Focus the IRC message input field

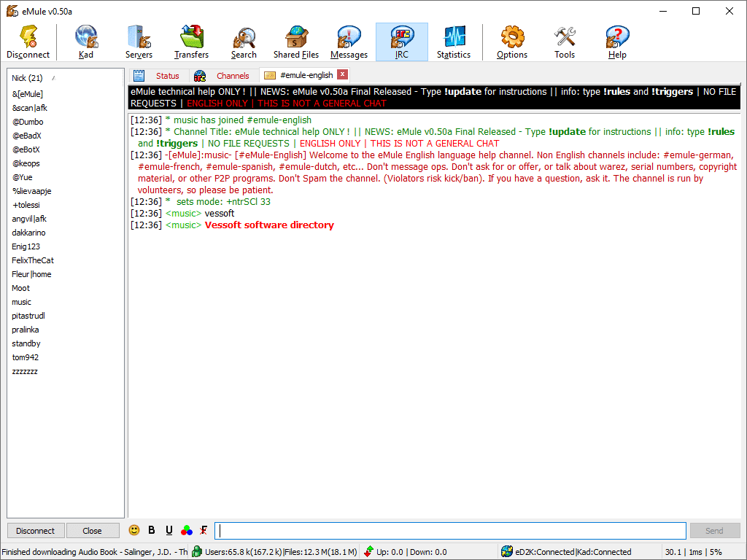[x=450, y=531]
